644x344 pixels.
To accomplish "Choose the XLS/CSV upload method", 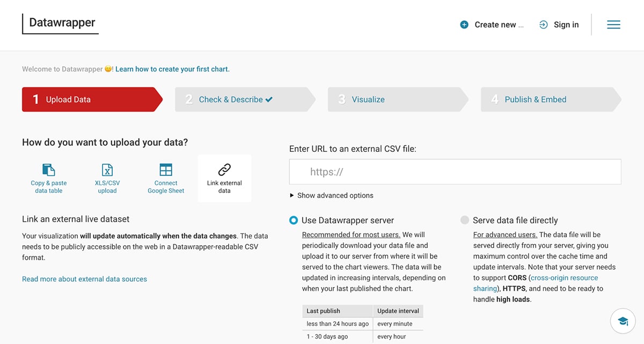I will (107, 178).
